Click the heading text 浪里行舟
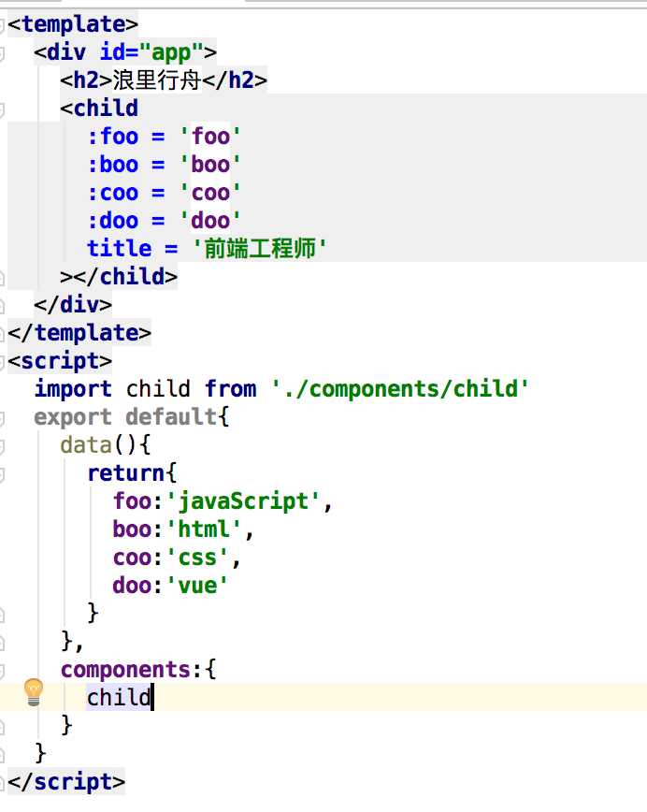Viewport: 647px width, 812px height. point(157,80)
